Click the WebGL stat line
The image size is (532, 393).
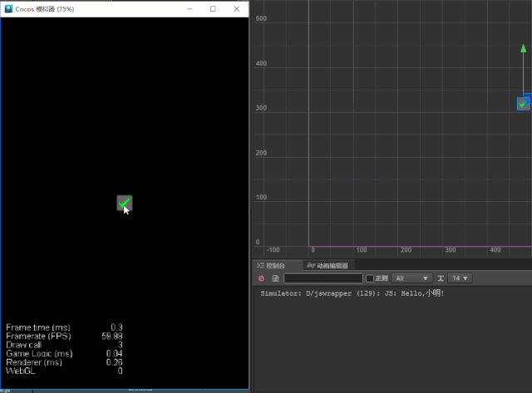click(64, 371)
